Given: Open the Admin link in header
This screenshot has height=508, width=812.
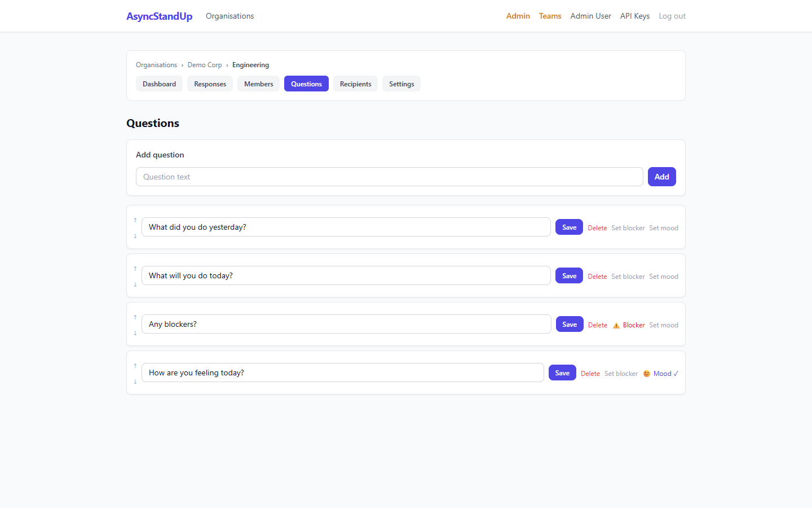Looking at the screenshot, I should click(x=518, y=16).
